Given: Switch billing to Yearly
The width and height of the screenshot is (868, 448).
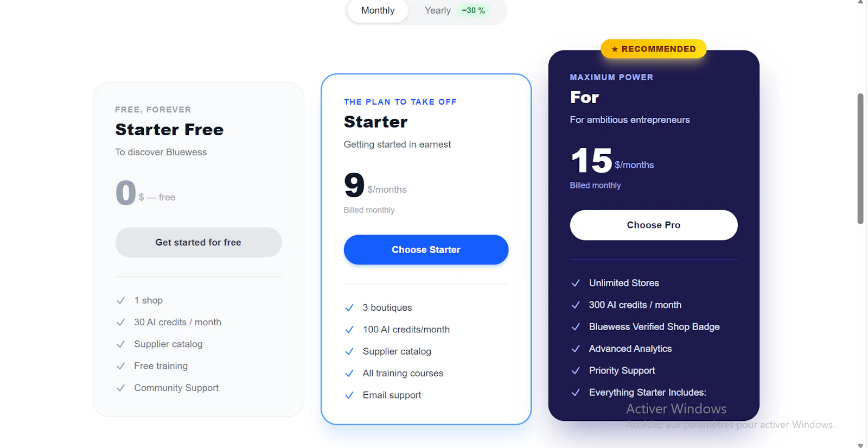Looking at the screenshot, I should click(x=437, y=10).
